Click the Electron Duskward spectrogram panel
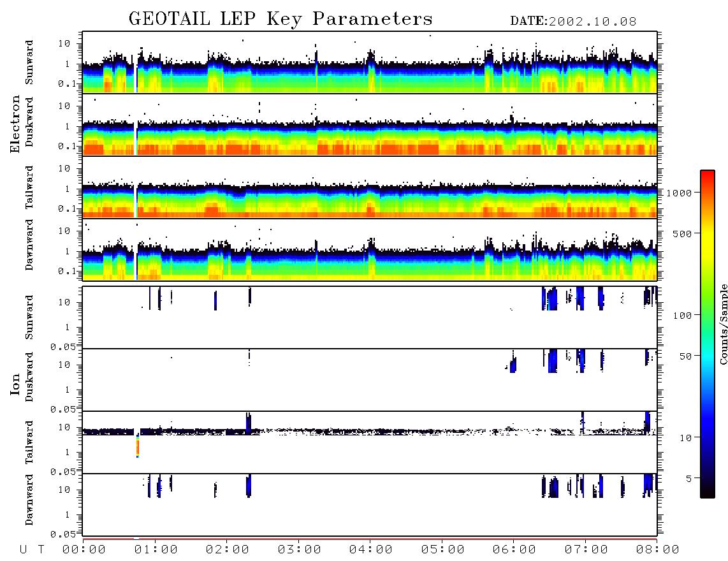The width and height of the screenshot is (728, 561). pyautogui.click(x=370, y=124)
